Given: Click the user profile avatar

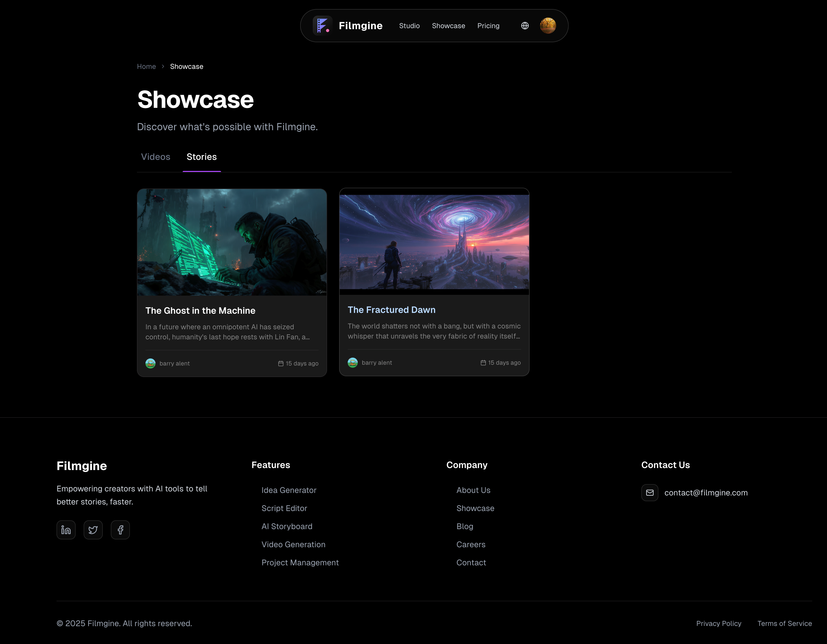Looking at the screenshot, I should pos(548,25).
